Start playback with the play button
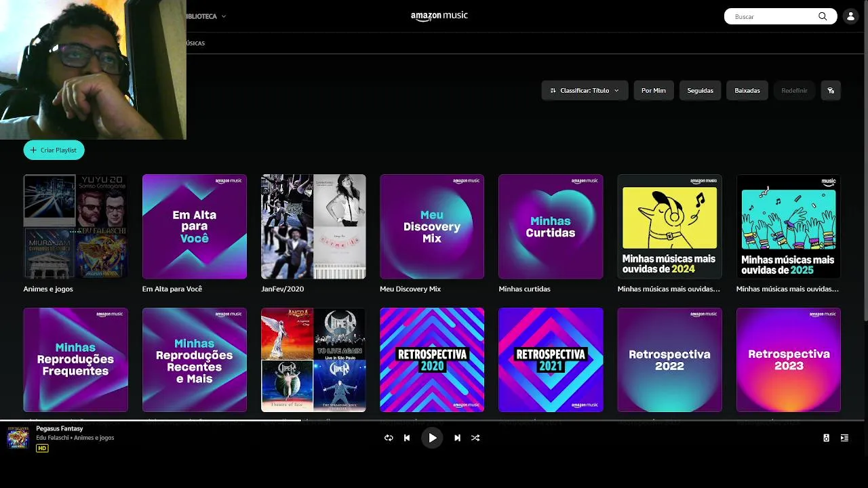The height and width of the screenshot is (488, 868). click(432, 438)
